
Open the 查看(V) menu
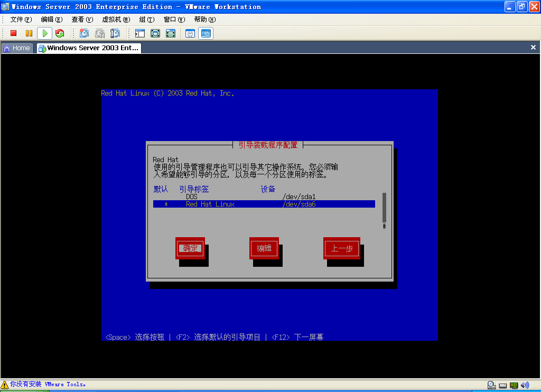pyautogui.click(x=82, y=20)
